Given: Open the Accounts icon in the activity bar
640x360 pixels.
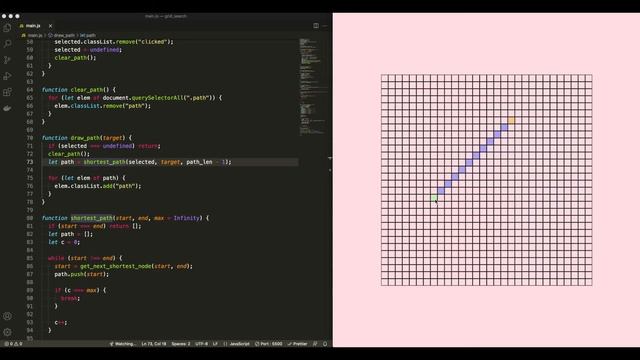Looking at the screenshot, I should pyautogui.click(x=7, y=316).
